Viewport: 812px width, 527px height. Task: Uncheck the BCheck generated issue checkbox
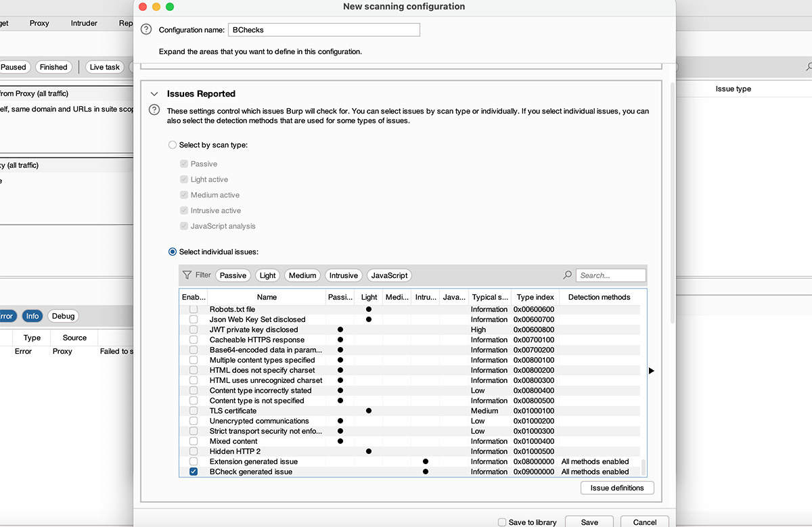194,472
